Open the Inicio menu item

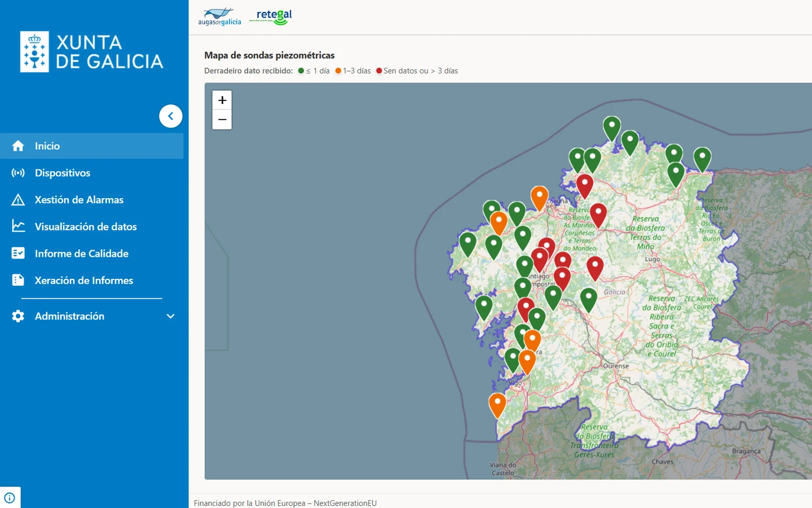(x=91, y=146)
